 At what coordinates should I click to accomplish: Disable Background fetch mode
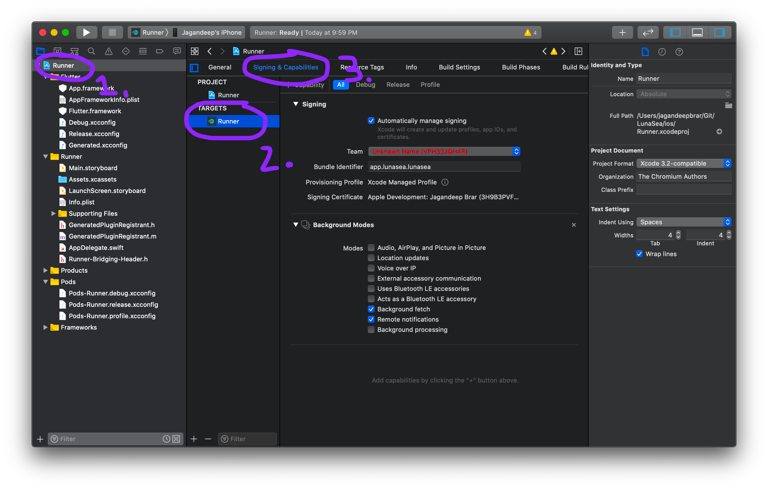coord(371,309)
